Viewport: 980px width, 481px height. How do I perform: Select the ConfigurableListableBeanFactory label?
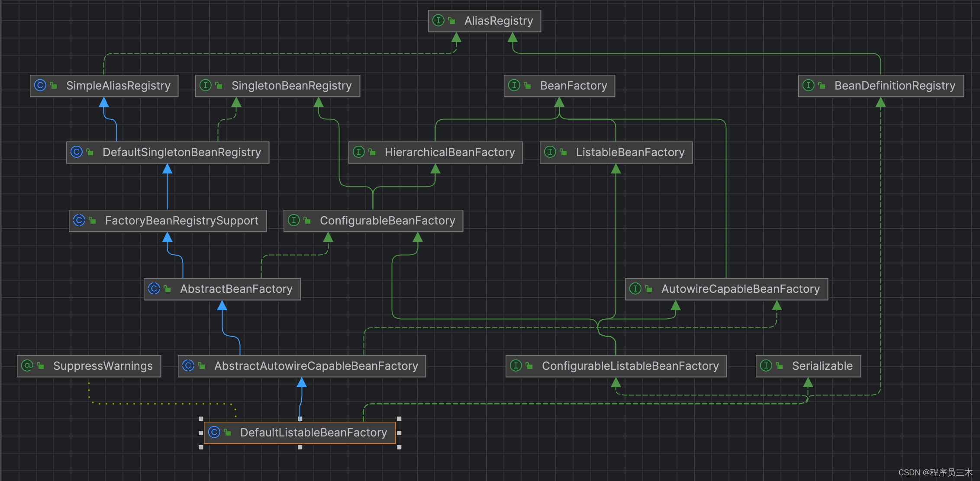point(630,366)
